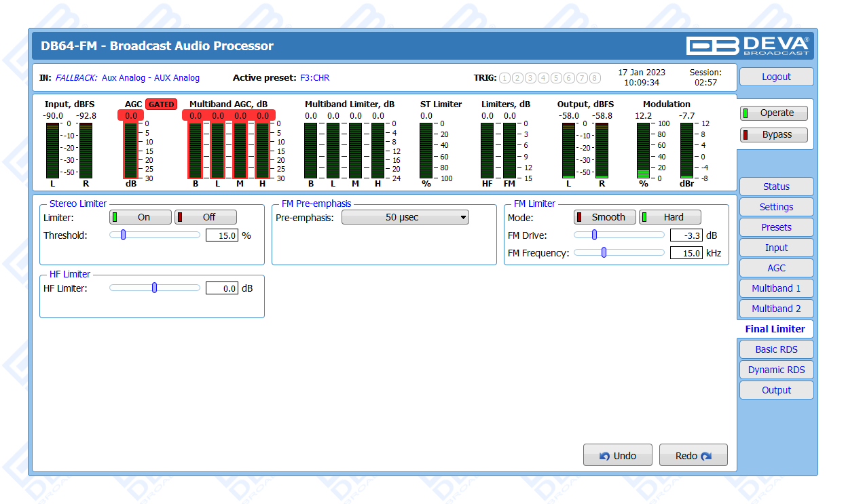Image resolution: width=846 pixels, height=504 pixels.
Task: Click the Logout button
Action: coord(776,77)
